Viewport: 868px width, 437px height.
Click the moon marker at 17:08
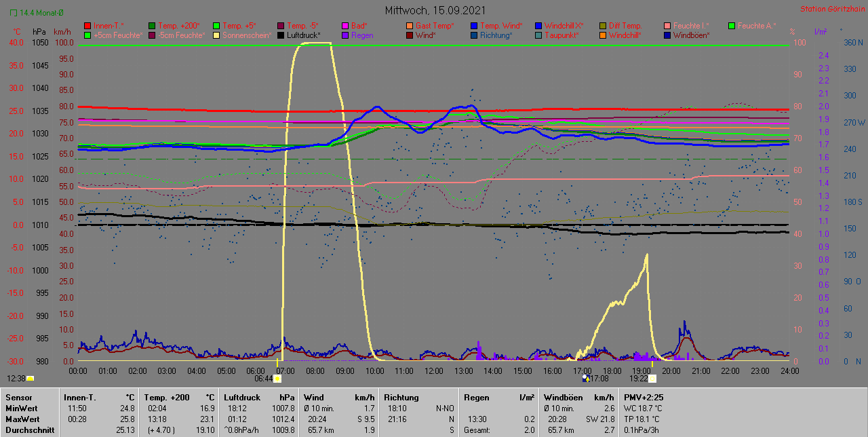(585, 378)
